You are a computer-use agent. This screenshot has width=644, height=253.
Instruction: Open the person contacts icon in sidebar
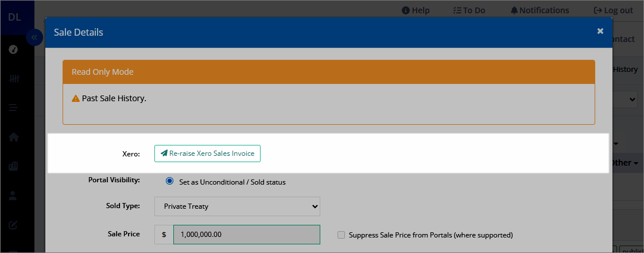(13, 195)
